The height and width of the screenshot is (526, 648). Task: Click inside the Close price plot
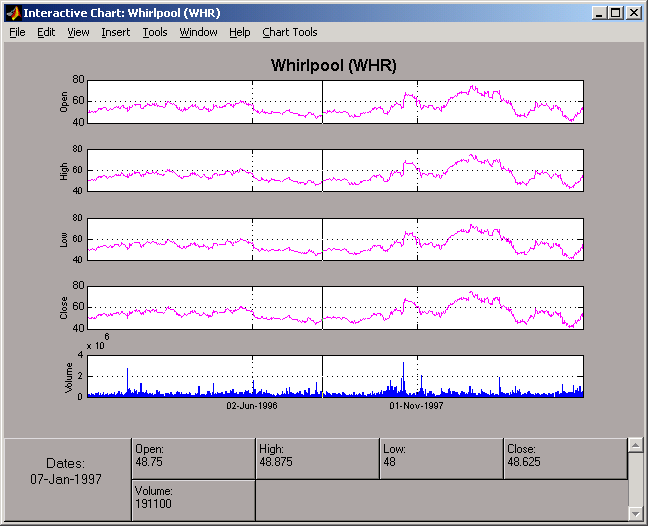tap(335, 308)
